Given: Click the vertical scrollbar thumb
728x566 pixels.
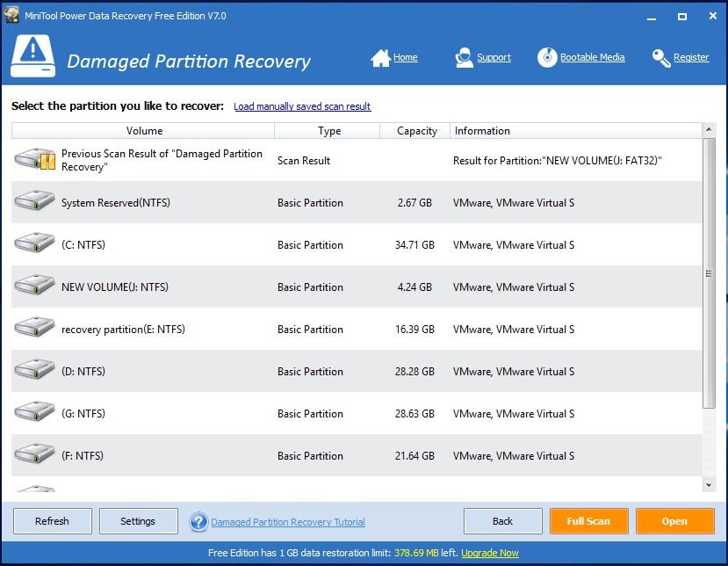Looking at the screenshot, I should pyautogui.click(x=709, y=273).
